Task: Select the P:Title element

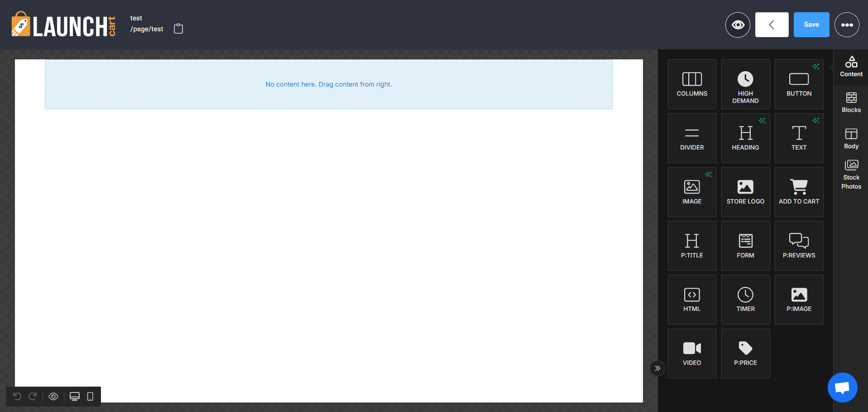Action: tap(692, 246)
